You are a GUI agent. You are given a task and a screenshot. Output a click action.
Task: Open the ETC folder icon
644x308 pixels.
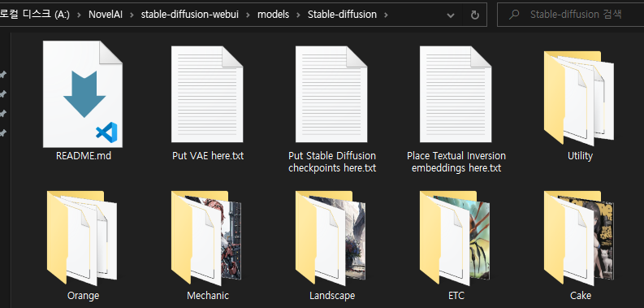click(x=455, y=237)
